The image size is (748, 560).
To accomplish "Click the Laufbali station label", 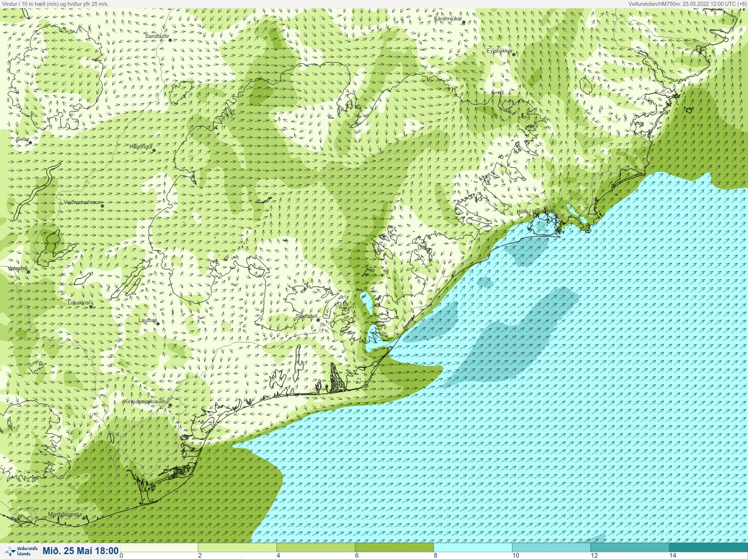I will click(148, 320).
